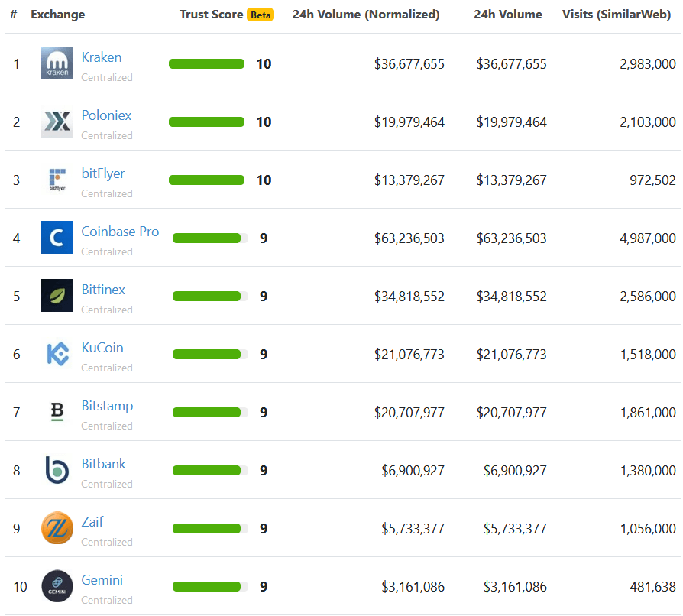Image resolution: width=683 pixels, height=616 pixels.
Task: Click Kraken's trust score bar
Action: [206, 64]
